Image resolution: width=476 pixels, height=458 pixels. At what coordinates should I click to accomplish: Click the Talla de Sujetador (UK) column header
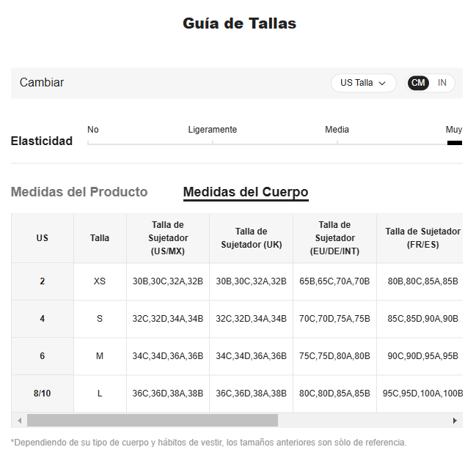click(x=252, y=238)
